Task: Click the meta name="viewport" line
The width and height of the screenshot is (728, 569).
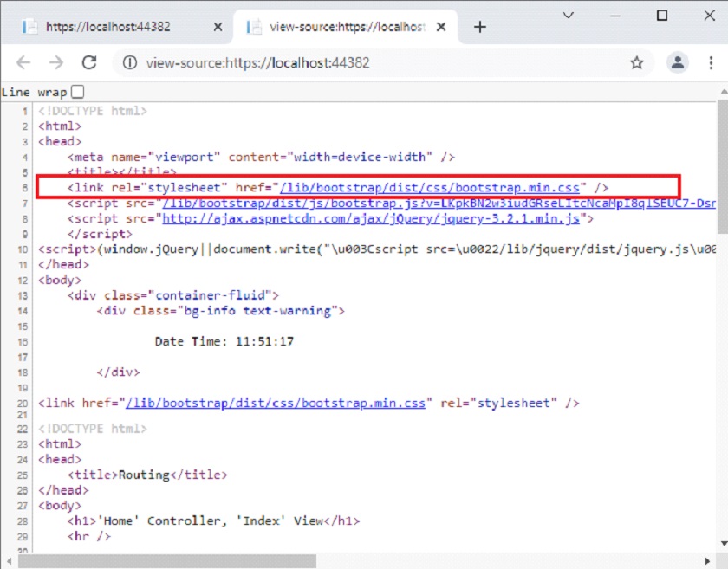Action: coord(261,157)
